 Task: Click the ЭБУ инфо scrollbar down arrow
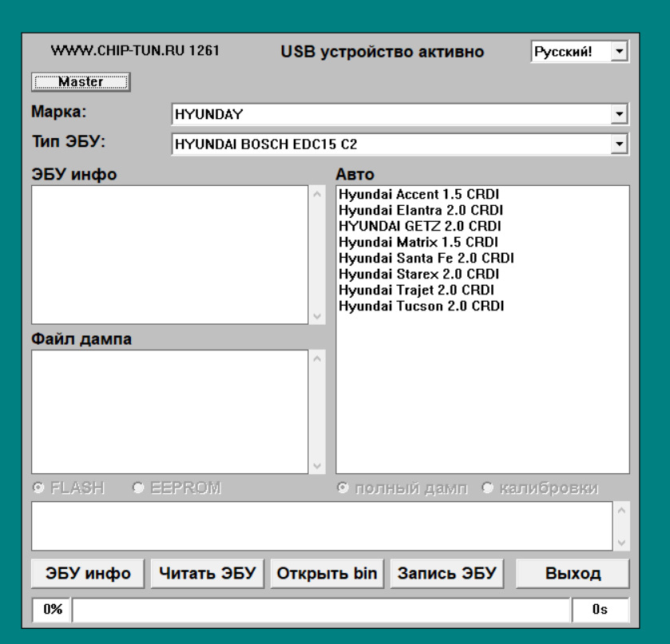(317, 316)
